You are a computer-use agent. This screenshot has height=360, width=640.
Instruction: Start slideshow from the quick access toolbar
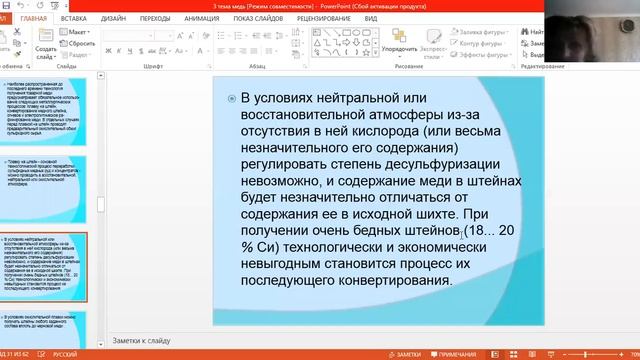54,5
